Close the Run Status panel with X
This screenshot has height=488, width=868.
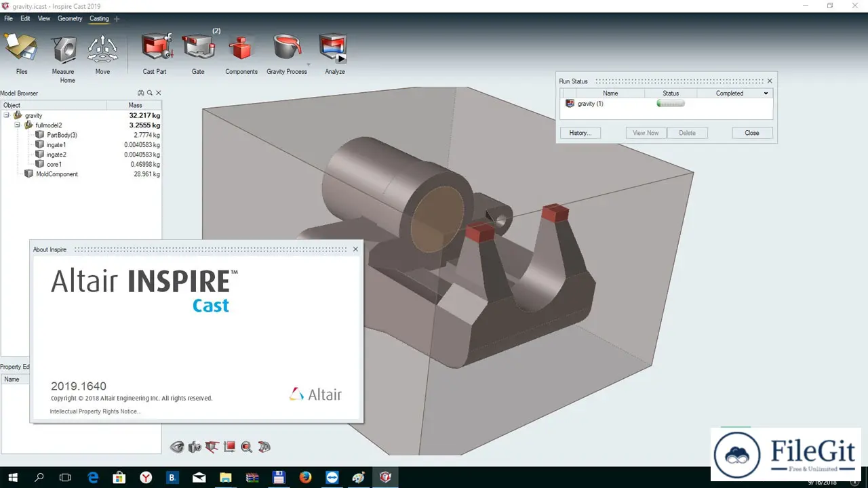tap(770, 81)
